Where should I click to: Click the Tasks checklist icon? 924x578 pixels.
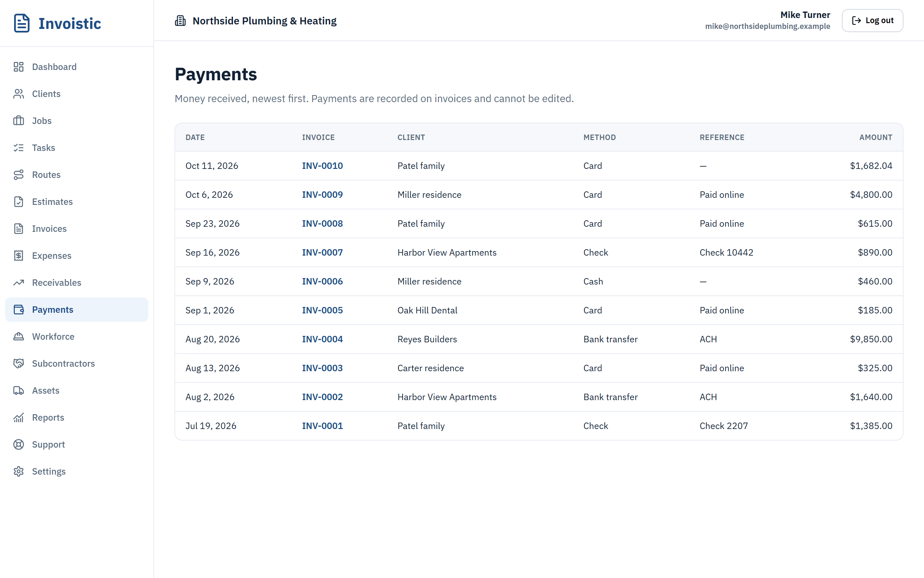pos(19,148)
